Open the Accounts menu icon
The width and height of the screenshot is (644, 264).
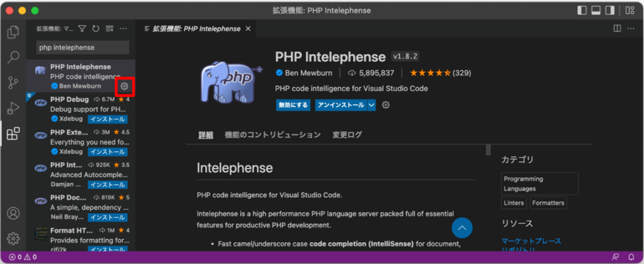[14, 213]
